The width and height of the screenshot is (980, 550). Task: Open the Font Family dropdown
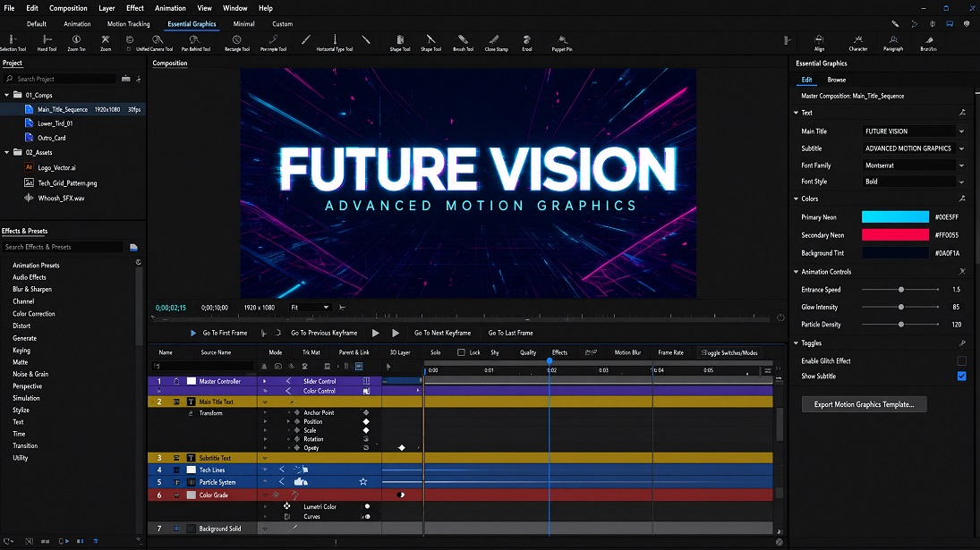click(x=915, y=165)
